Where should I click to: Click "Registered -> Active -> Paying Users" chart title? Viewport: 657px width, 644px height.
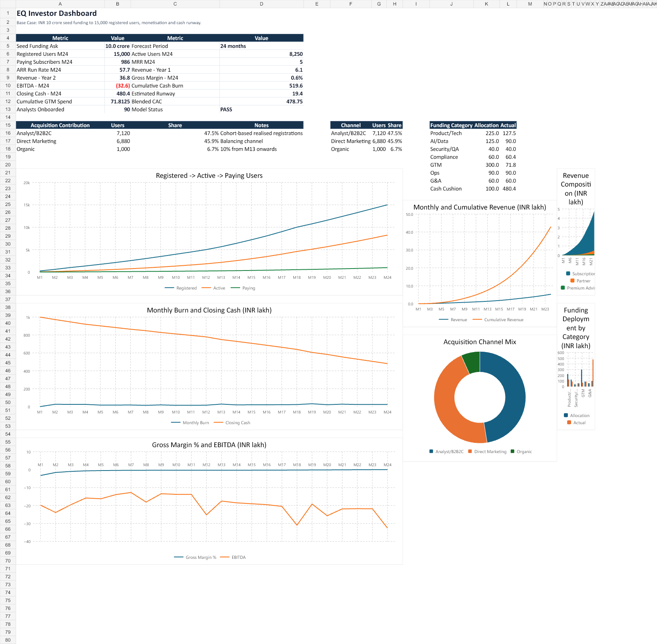point(209,175)
